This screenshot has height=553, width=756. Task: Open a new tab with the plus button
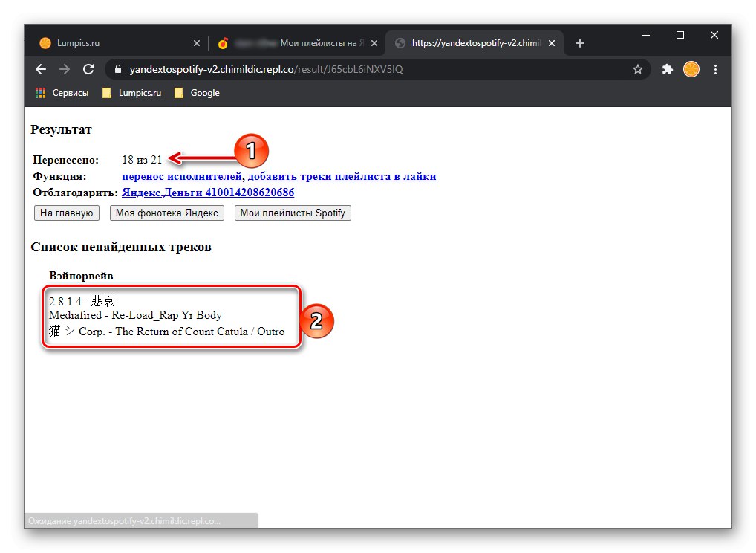click(x=580, y=42)
